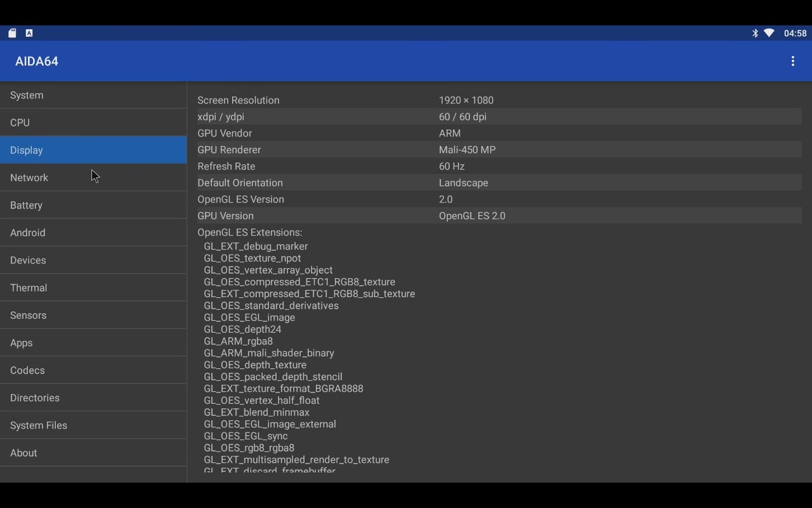The image size is (812, 508).
Task: Select the GL_EXT_texture_format_BGRA8888 extension
Action: 284,389
